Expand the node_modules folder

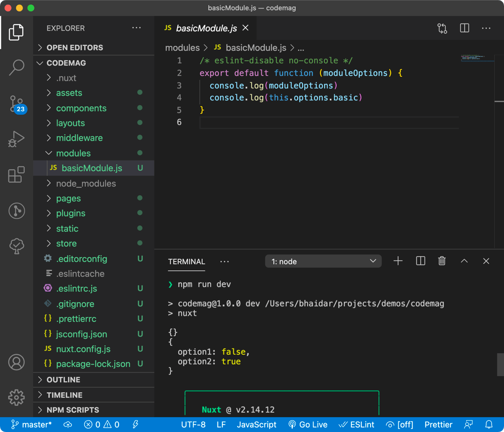tap(94, 183)
